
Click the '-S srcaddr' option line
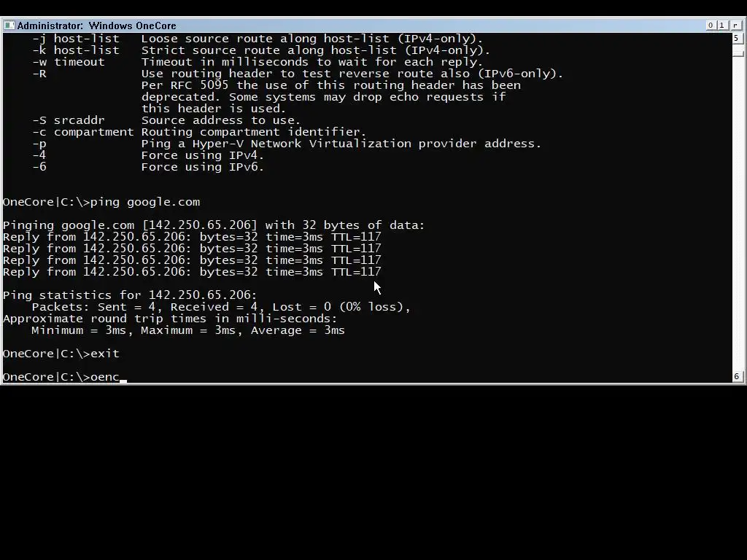point(167,120)
